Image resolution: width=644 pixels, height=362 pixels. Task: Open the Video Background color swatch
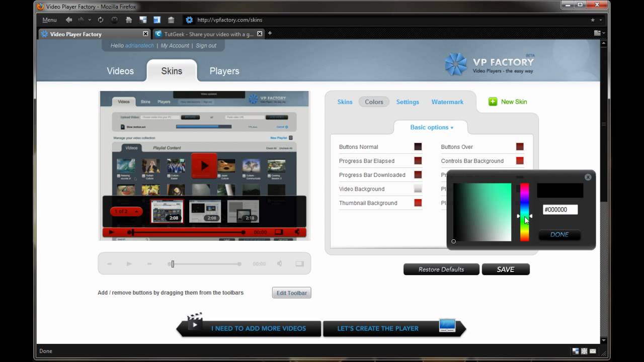click(418, 189)
